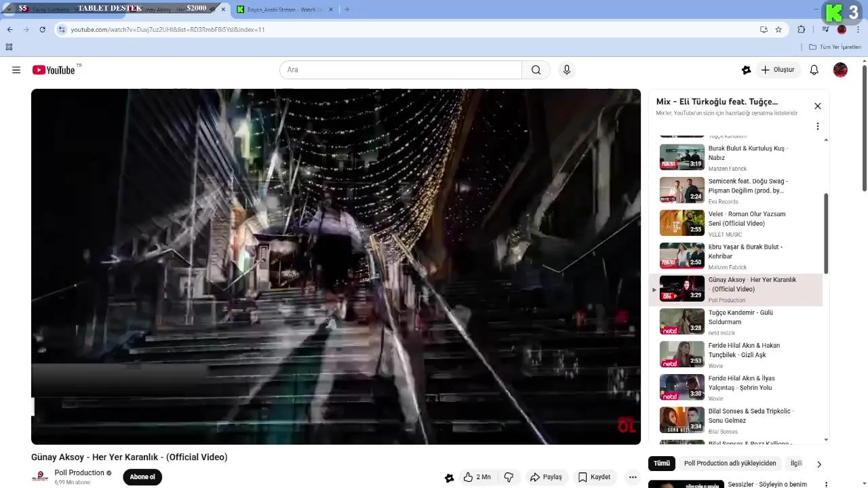Open more actions dots under the video
868x488 pixels.
(633, 477)
